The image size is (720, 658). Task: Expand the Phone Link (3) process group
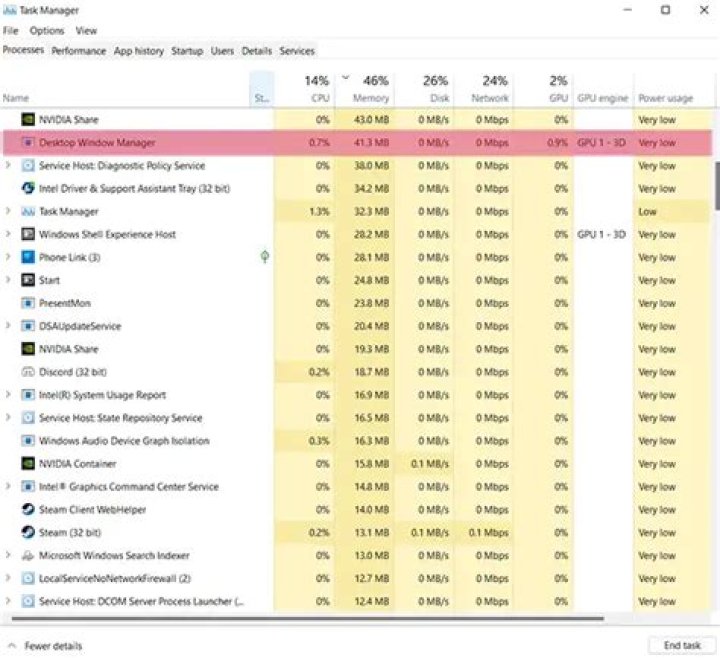point(9,257)
